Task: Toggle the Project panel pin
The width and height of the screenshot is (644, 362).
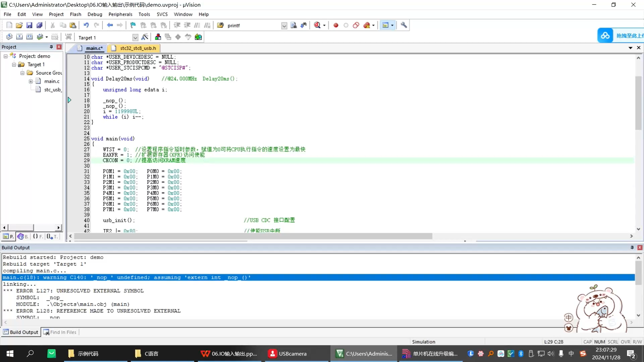Action: click(x=51, y=47)
